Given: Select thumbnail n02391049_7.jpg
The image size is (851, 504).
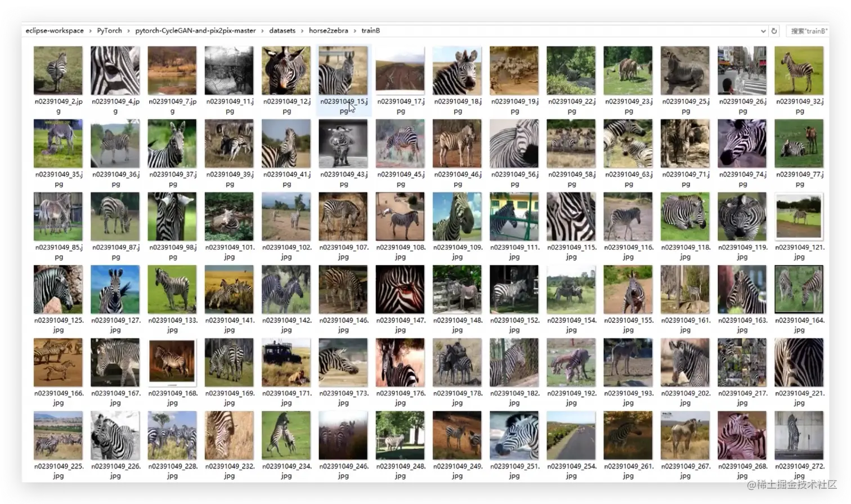Looking at the screenshot, I should point(172,70).
